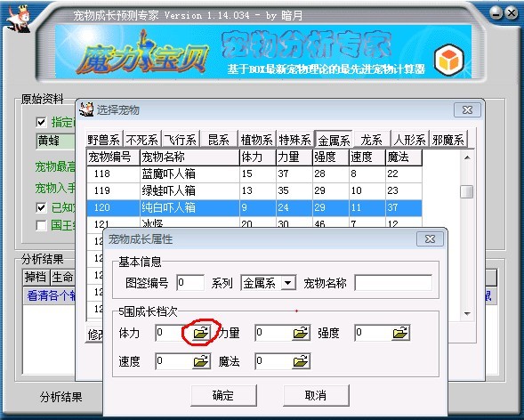Switch to the 龙系 tab
524x420 pixels.
tap(372, 140)
